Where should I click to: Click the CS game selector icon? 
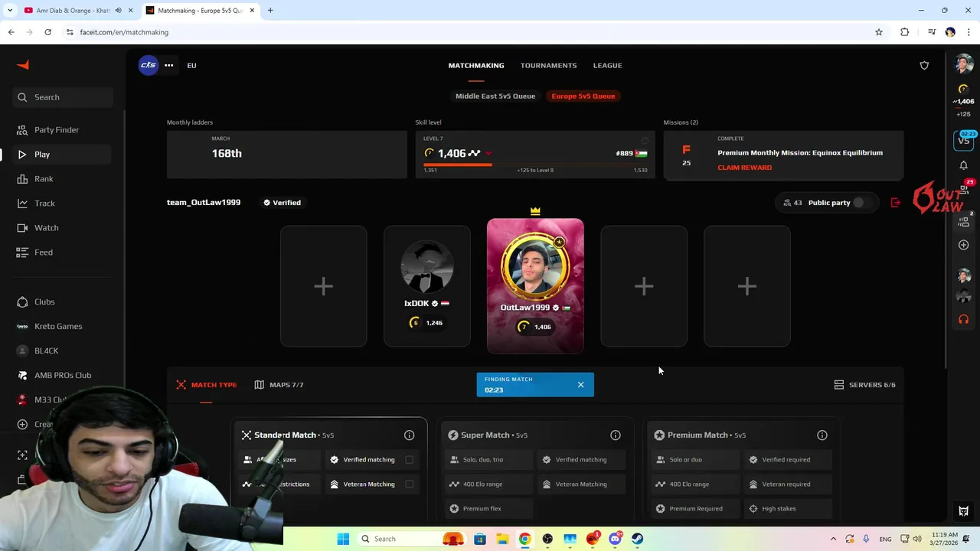149,65
